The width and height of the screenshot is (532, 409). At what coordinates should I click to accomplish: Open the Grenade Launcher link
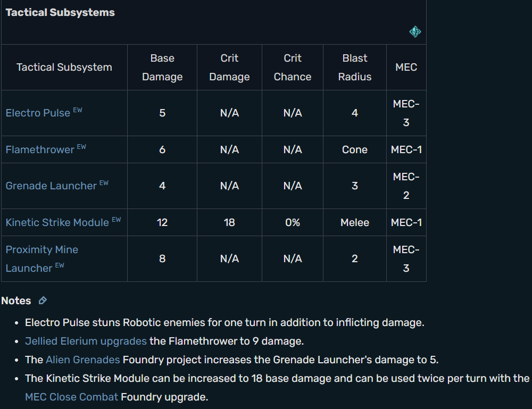coord(51,186)
